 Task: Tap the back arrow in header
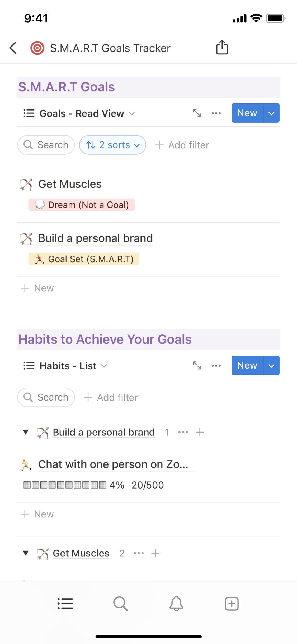pyautogui.click(x=13, y=48)
